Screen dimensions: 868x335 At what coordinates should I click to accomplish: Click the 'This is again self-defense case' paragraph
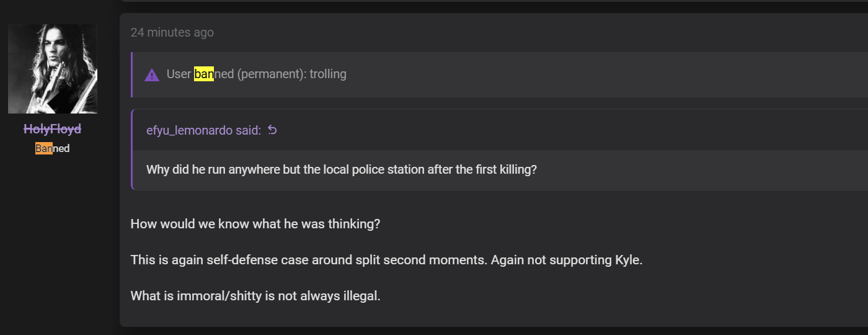pyautogui.click(x=386, y=260)
